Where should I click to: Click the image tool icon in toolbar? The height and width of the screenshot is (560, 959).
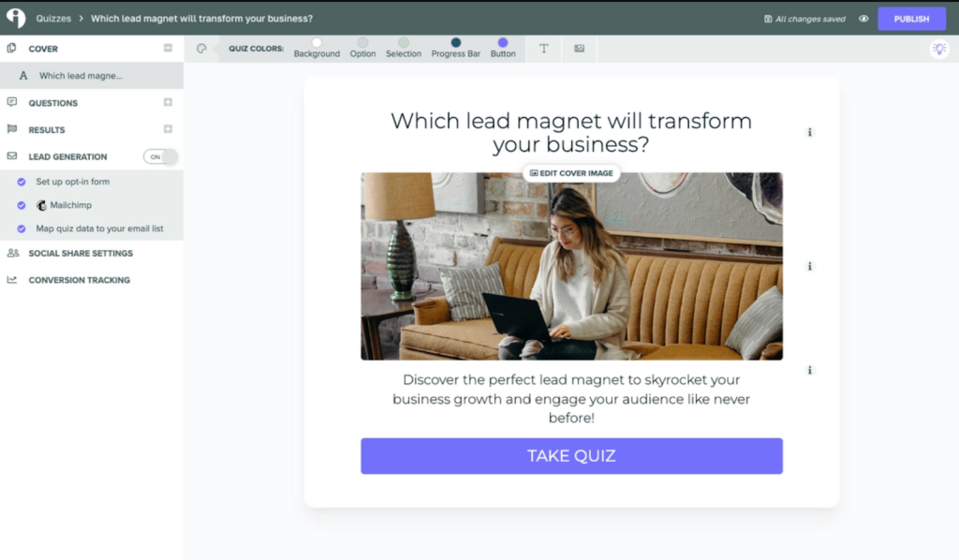click(580, 49)
